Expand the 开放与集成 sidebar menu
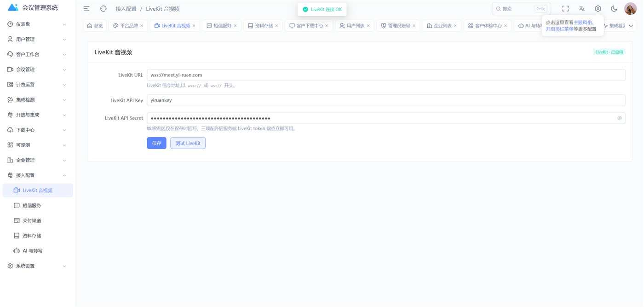 tap(38, 115)
